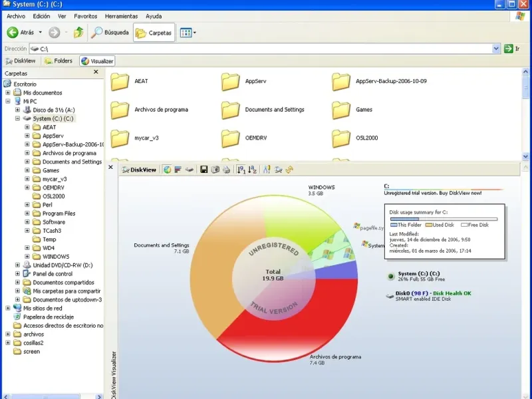Screen dimensions: 532x399
Task: Click the green forward arrow button
Action: (55, 33)
